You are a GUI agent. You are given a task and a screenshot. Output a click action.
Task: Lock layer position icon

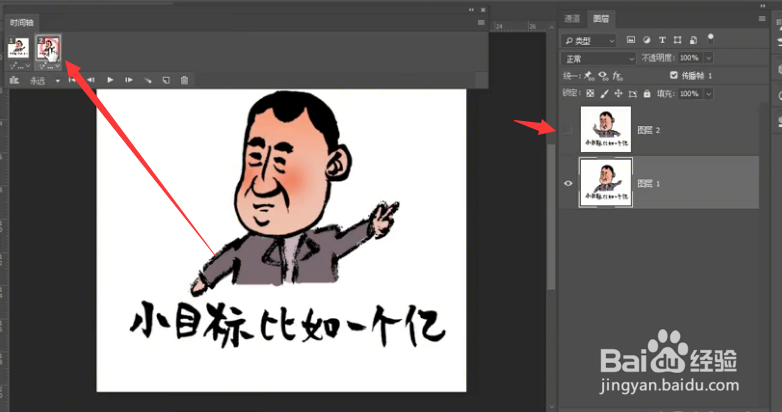tap(618, 93)
